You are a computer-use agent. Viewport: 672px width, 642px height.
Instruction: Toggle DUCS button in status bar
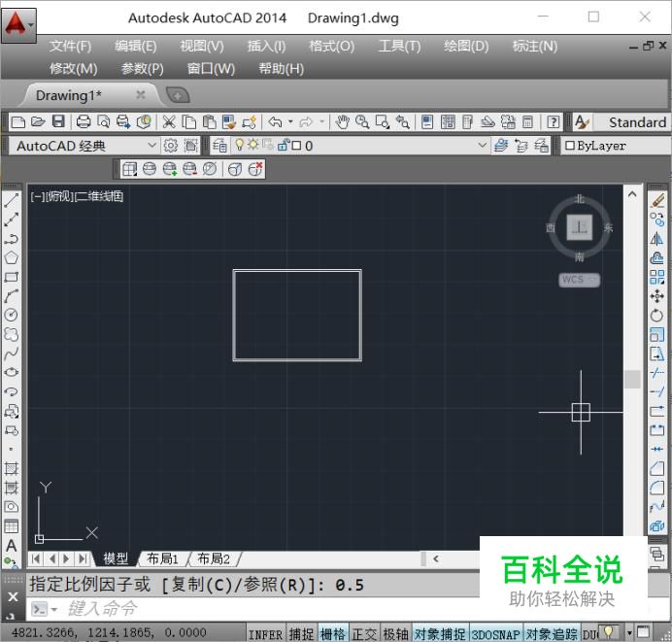589,633
